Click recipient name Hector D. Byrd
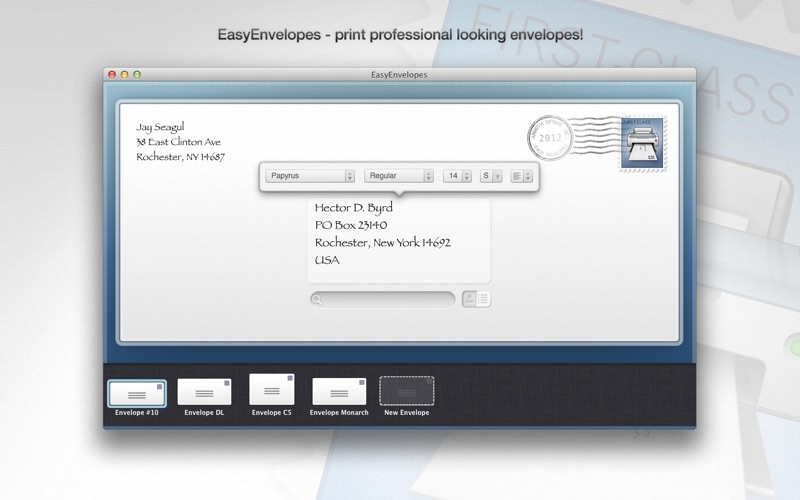 pos(354,208)
